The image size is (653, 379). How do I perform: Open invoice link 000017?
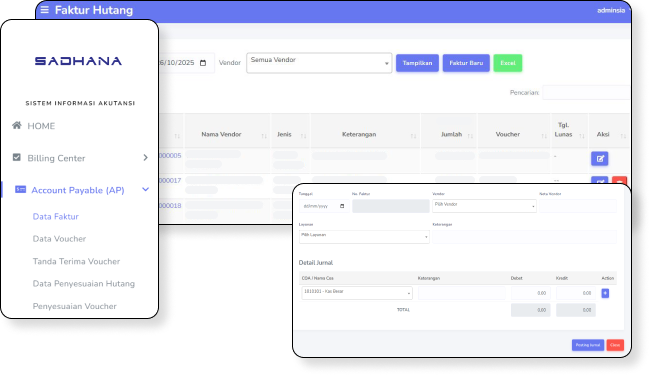(170, 180)
